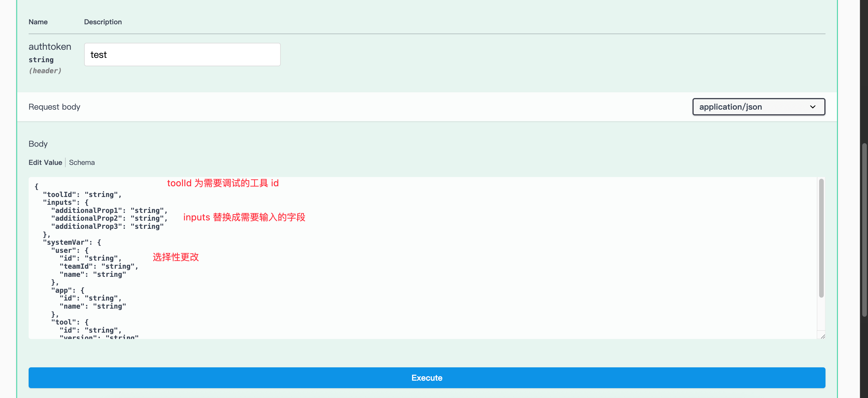
Task: Click the Request body section label
Action: click(54, 107)
